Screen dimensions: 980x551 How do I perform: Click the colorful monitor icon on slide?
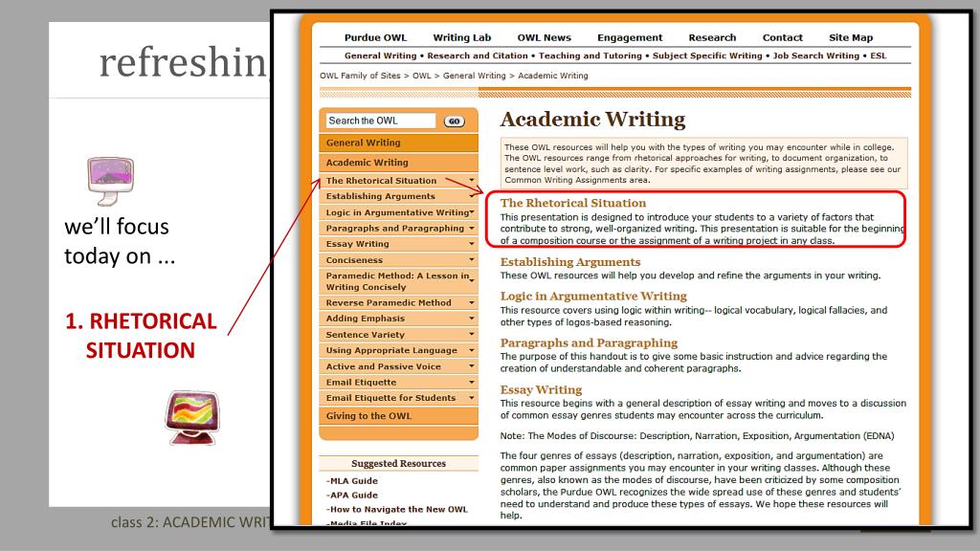click(192, 418)
